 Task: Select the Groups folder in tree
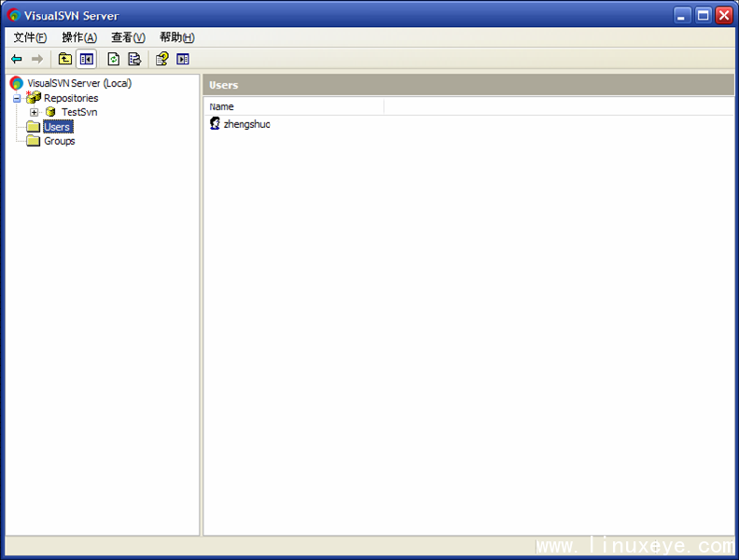coord(60,141)
